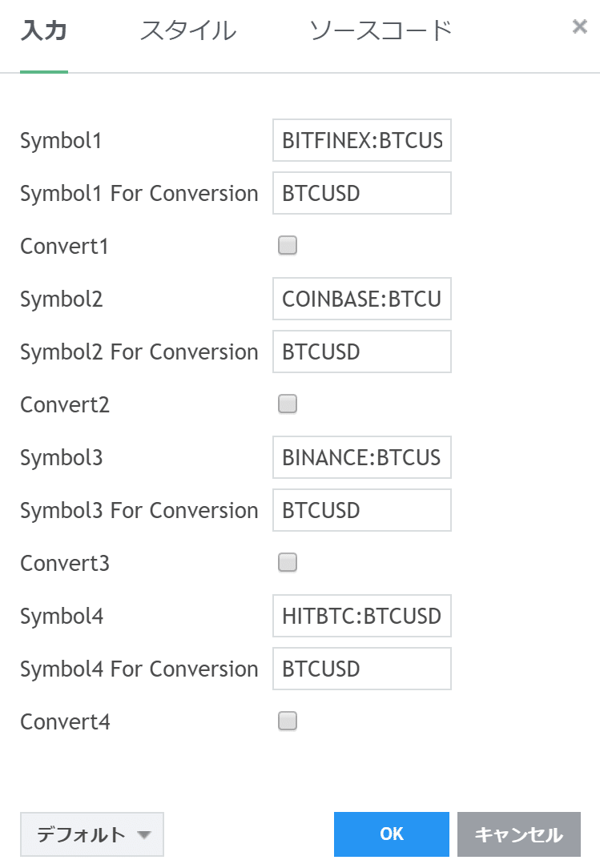This screenshot has width=600, height=868.
Task: Check the Convert3 option
Action: click(x=288, y=563)
